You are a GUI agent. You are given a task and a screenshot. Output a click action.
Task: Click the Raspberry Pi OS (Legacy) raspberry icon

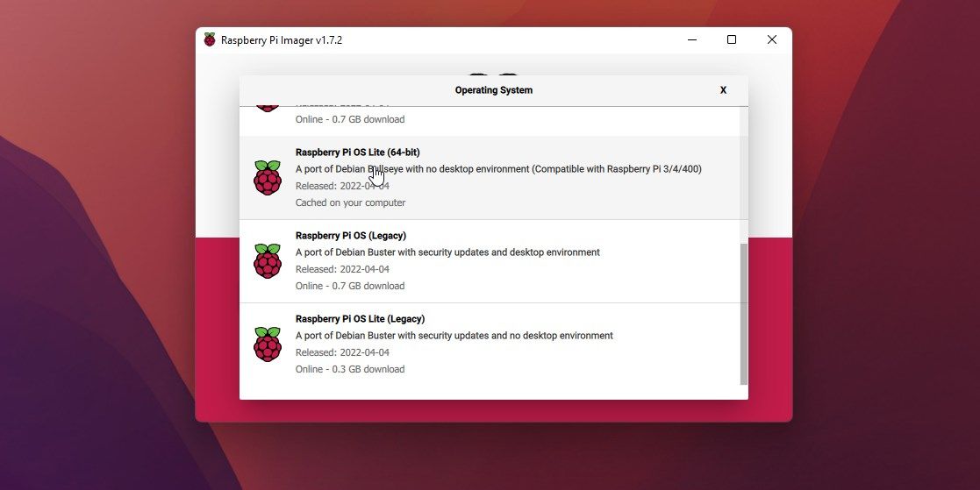point(268,261)
